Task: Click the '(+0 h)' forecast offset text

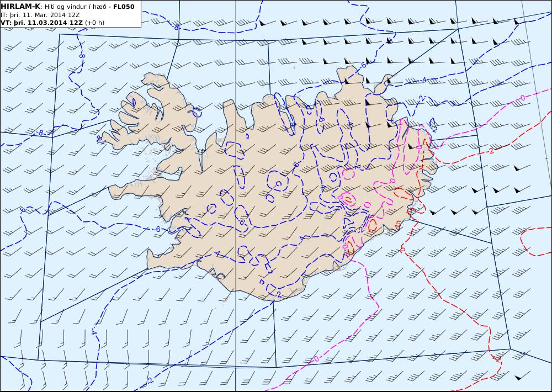Action: [x=95, y=23]
